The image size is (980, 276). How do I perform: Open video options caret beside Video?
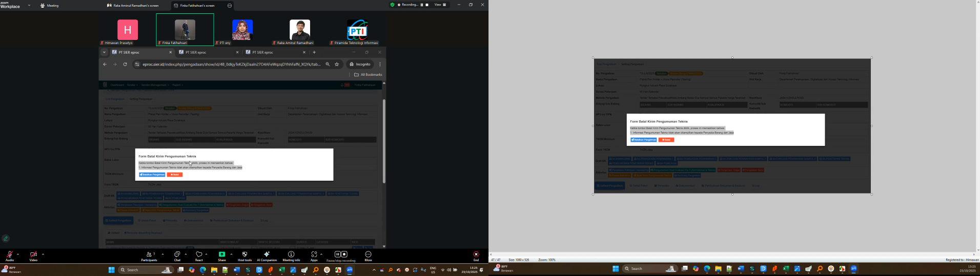click(43, 254)
